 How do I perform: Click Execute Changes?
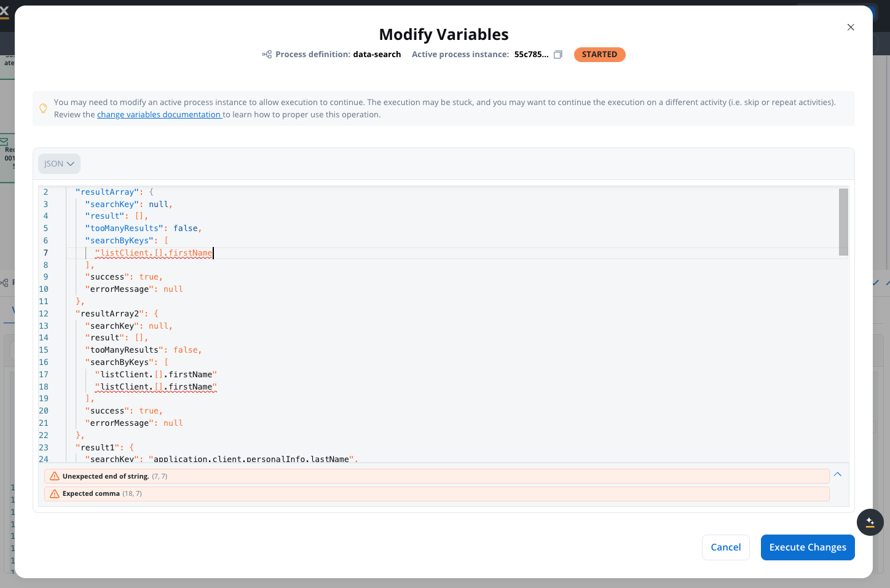tap(807, 547)
